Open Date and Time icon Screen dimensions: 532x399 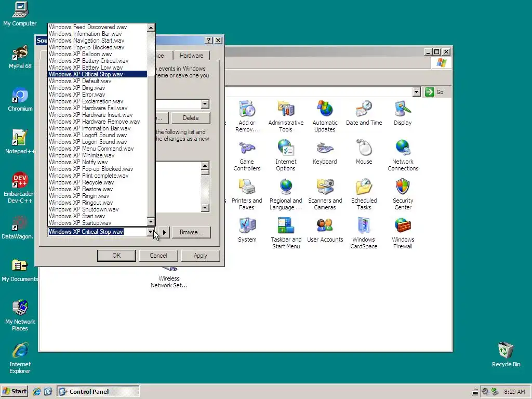point(364,113)
